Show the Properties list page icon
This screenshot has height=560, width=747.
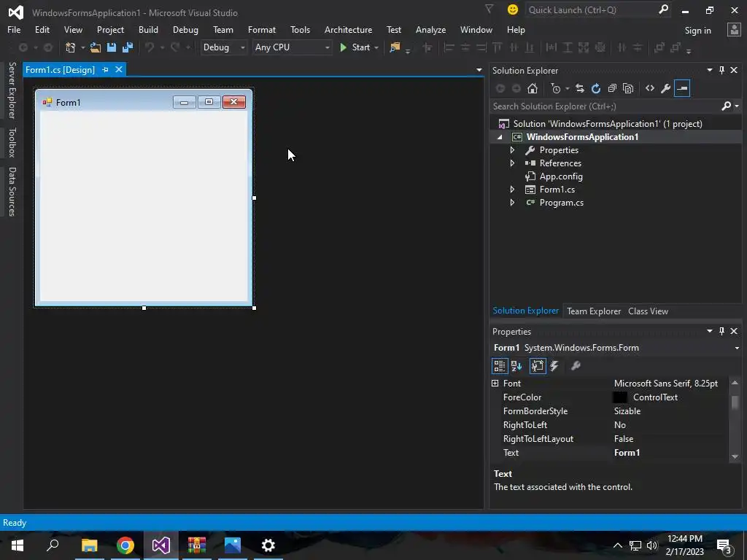pos(538,366)
